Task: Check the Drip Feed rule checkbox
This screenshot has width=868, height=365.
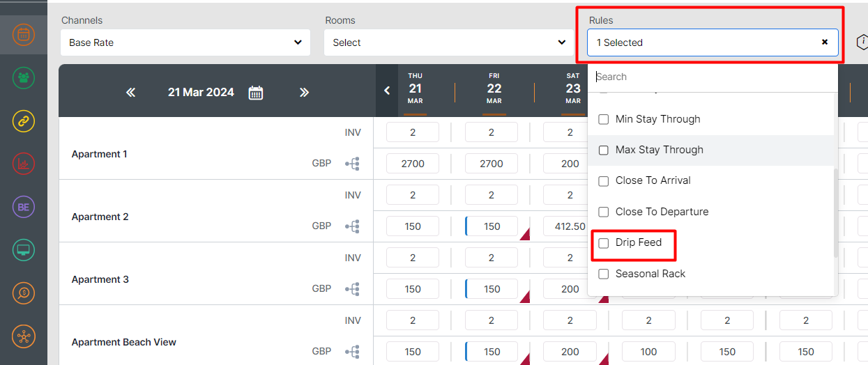Action: 604,243
